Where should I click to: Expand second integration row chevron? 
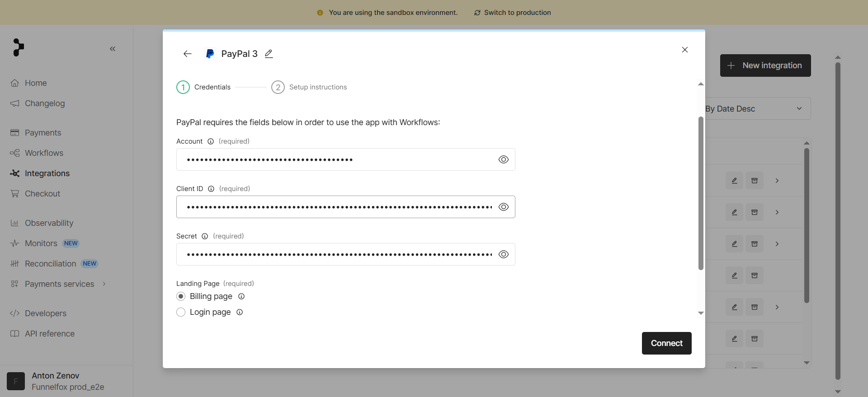pyautogui.click(x=777, y=212)
